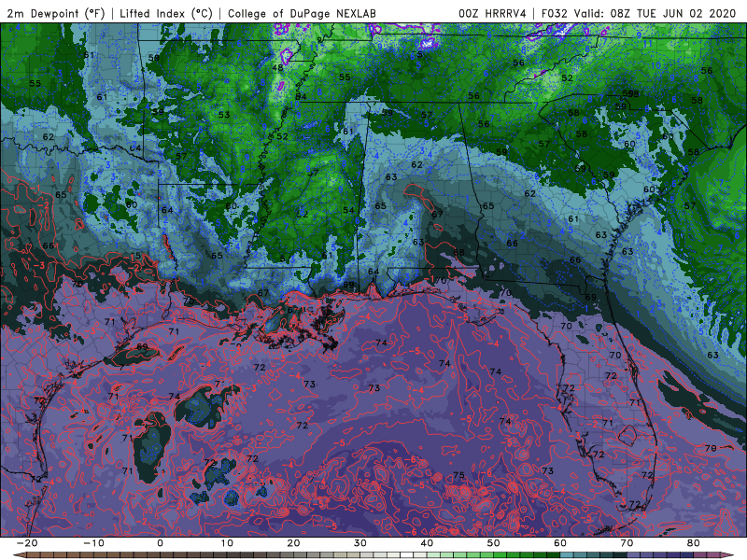Viewport: 747px width, 560px height.
Task: Click the "10" color scale label
Action: 227,543
